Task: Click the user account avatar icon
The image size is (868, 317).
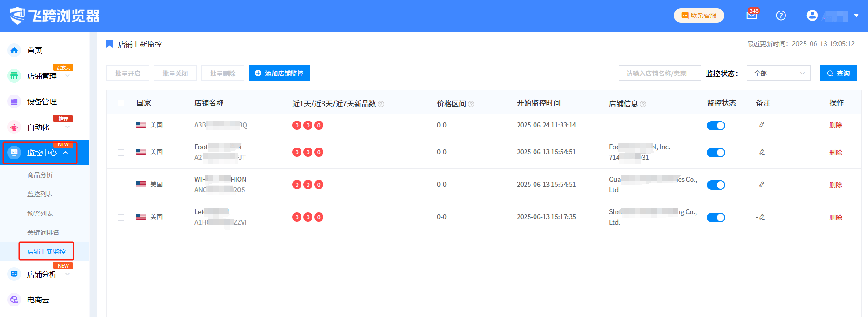Action: click(x=812, y=16)
